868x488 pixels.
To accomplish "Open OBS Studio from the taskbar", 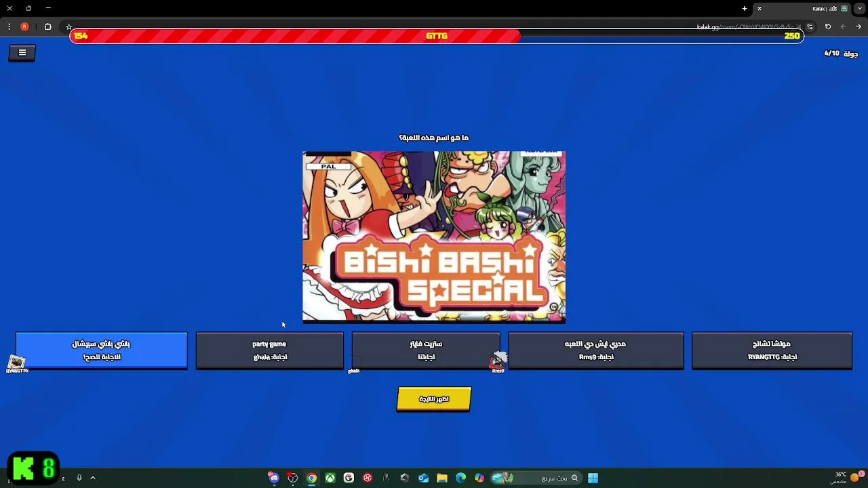I will [x=292, y=478].
